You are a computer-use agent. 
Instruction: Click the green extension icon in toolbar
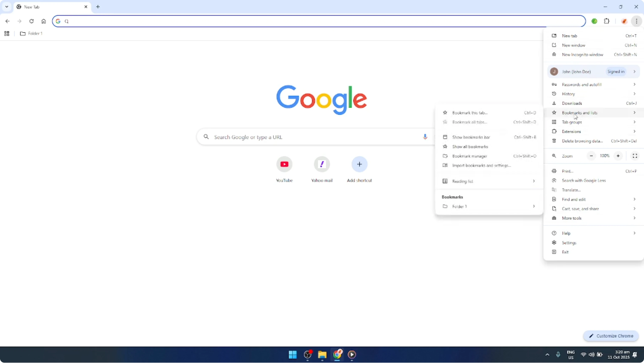594,21
